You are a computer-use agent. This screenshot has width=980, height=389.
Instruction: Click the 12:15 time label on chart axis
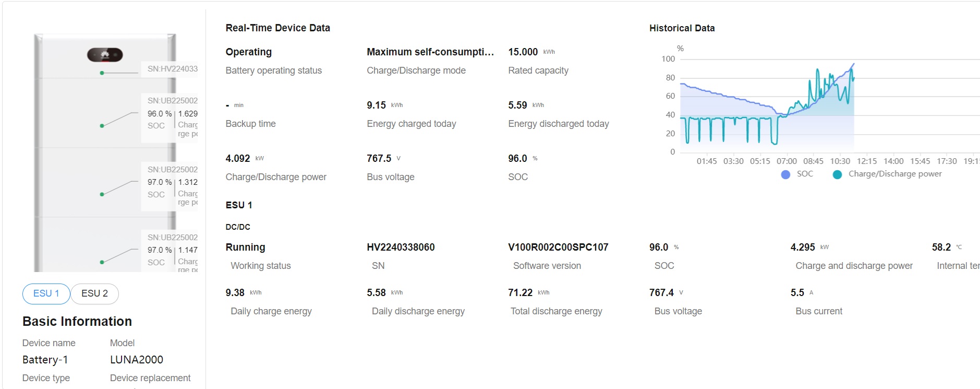(x=867, y=161)
